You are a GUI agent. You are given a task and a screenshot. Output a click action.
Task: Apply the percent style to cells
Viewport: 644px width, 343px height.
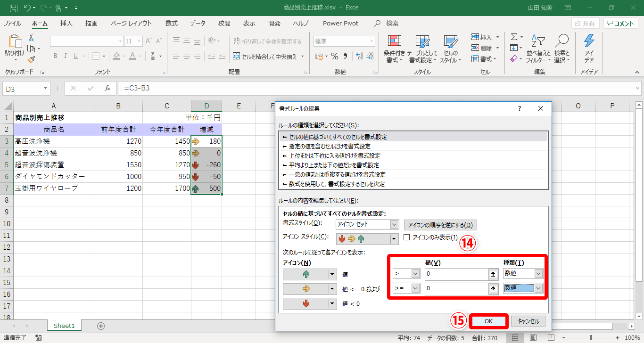pos(335,57)
